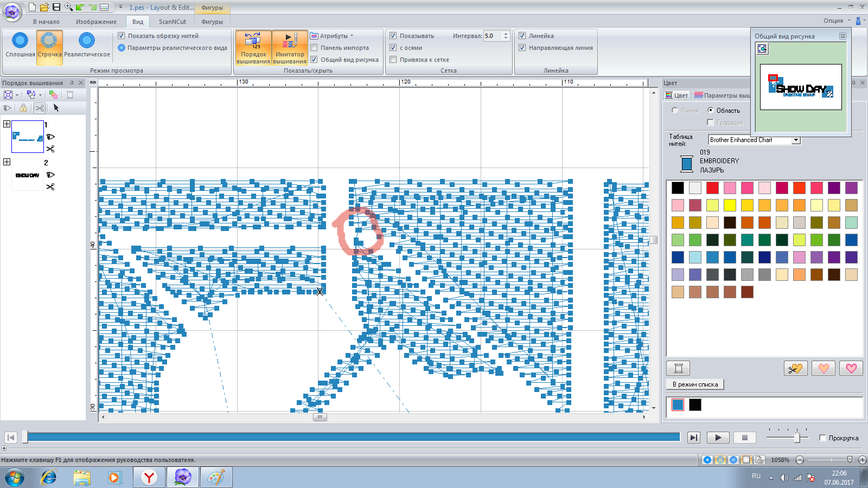The image size is (868, 488).
Task: Toggle eye visibility for object 2
Action: coord(50,175)
